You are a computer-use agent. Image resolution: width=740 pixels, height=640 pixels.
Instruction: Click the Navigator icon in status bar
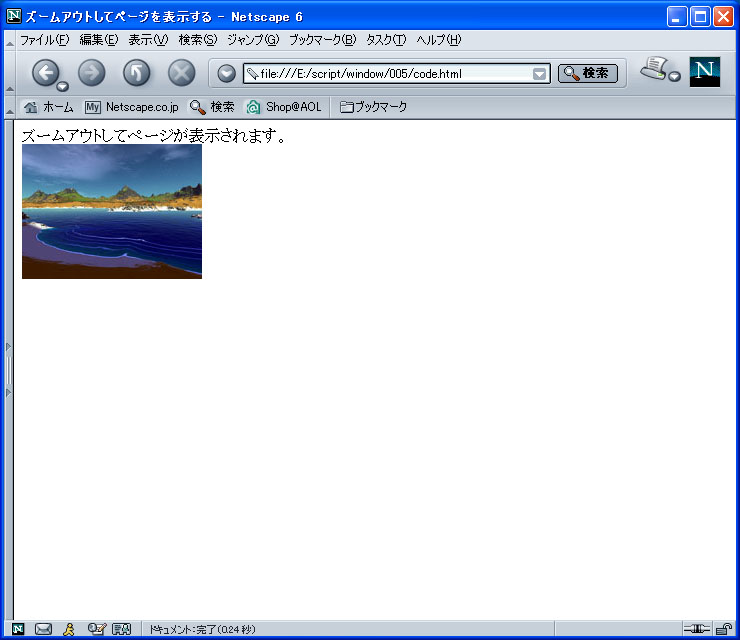point(18,629)
